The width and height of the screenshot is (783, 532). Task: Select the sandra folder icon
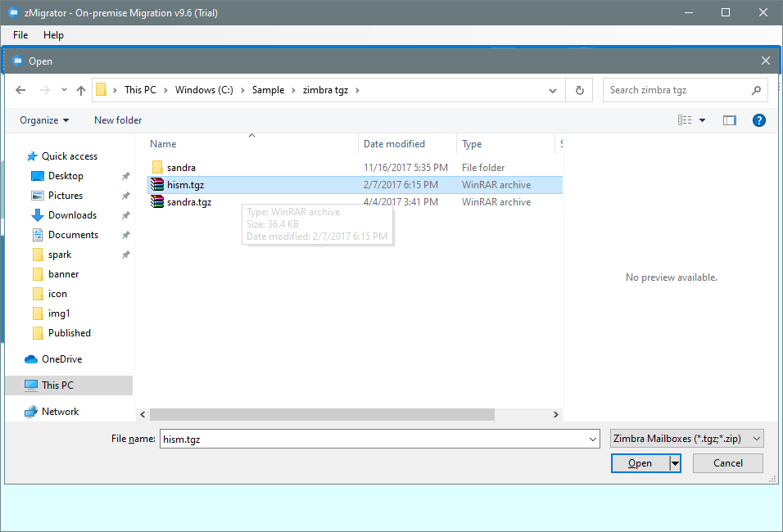coord(157,167)
